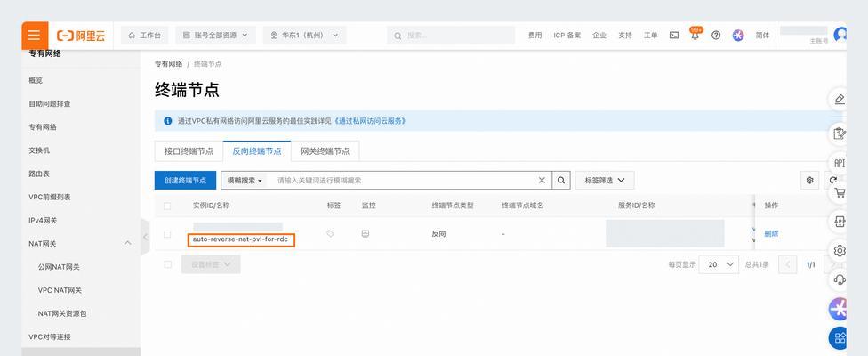Click the 阿里云 logo
Image resolution: width=868 pixels, height=356 pixels.
pos(82,36)
